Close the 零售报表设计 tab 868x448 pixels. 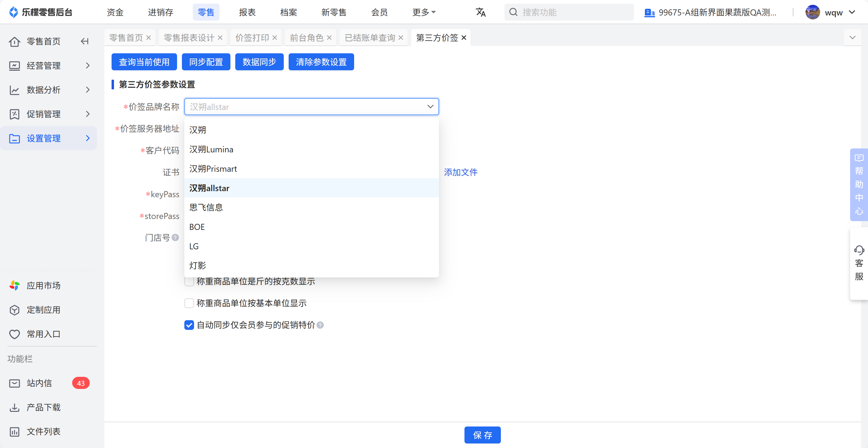click(220, 38)
